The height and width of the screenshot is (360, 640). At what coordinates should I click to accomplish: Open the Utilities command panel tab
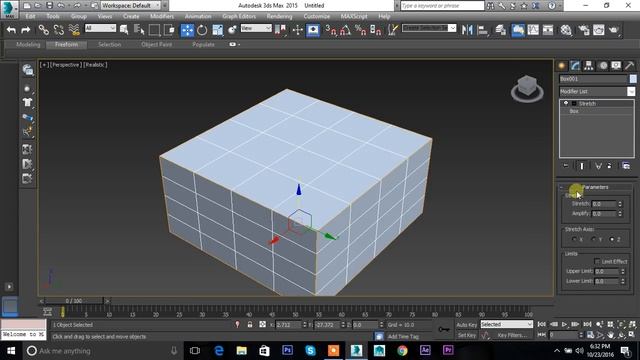[x=629, y=65]
